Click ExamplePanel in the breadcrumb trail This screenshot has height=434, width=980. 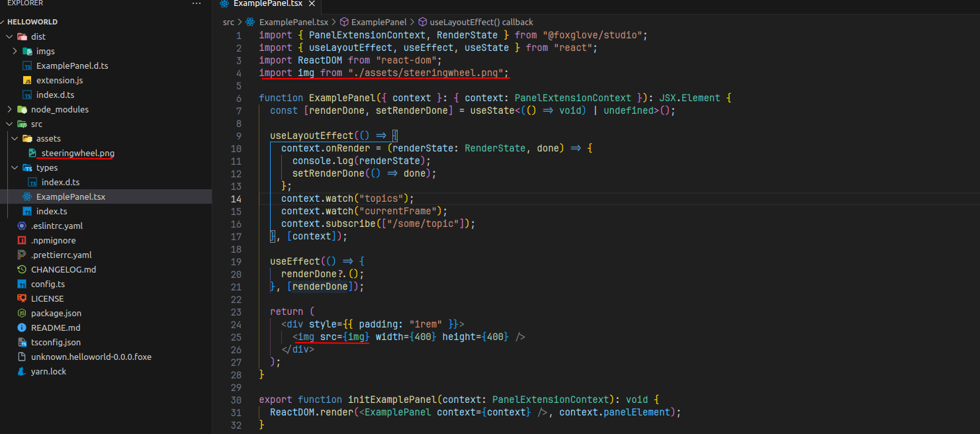pos(379,22)
